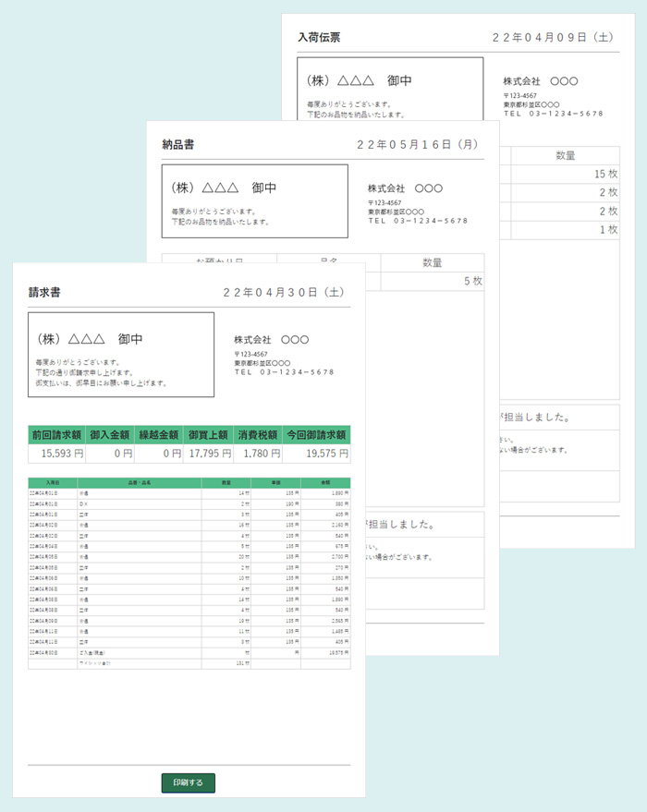Open the 入荷伝票 document behind

point(319,38)
